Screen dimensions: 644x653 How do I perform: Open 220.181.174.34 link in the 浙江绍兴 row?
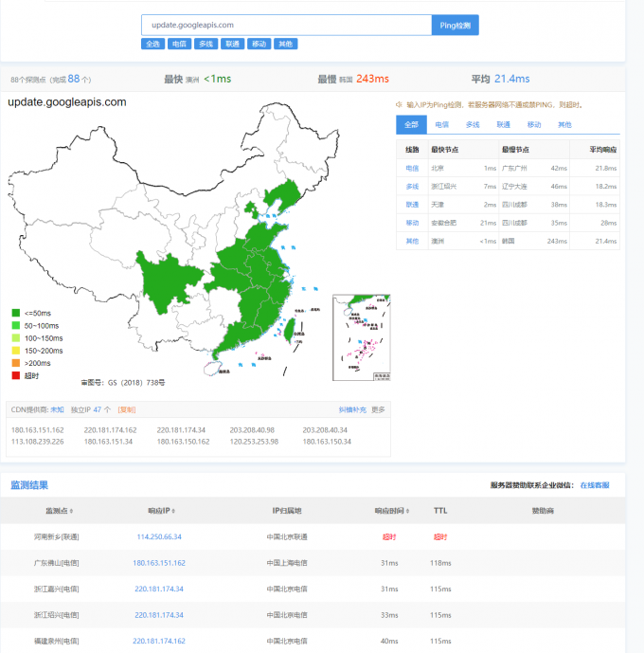[159, 615]
